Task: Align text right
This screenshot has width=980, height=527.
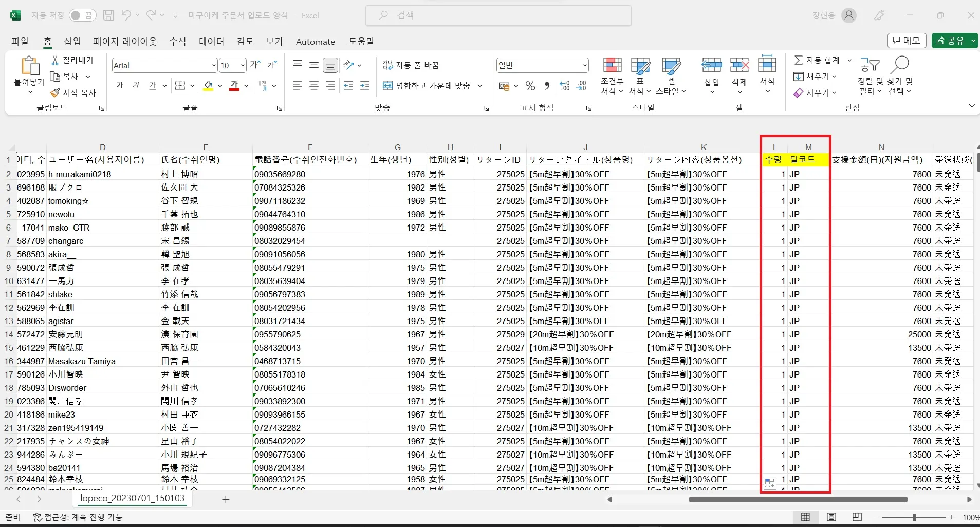Action: click(x=330, y=86)
